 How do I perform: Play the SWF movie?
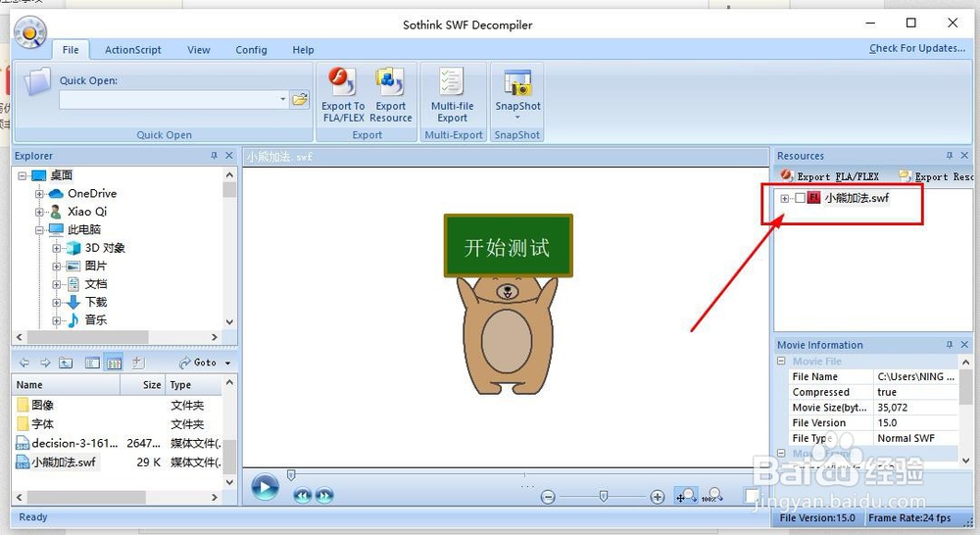[265, 487]
